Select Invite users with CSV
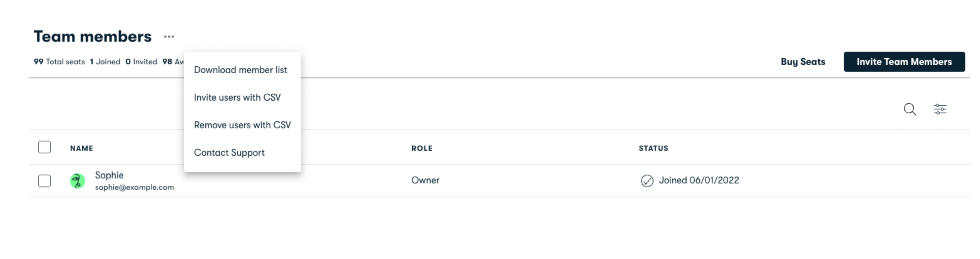This screenshot has height=259, width=980. tap(237, 98)
